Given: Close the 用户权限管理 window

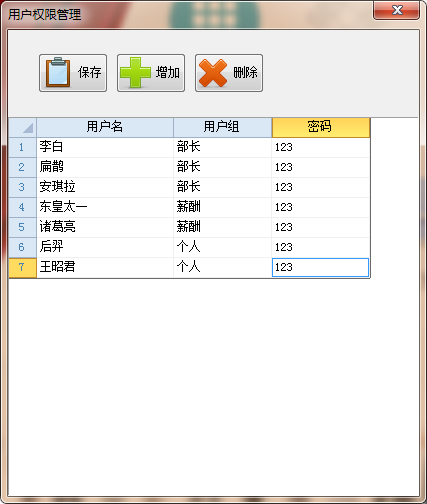Looking at the screenshot, I should coord(396,10).
